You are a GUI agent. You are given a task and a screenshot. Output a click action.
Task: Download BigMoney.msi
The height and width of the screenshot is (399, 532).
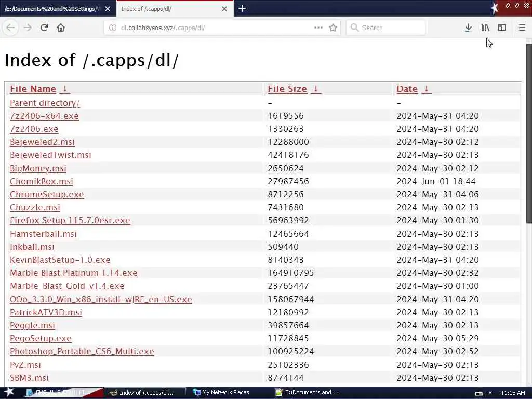38,168
